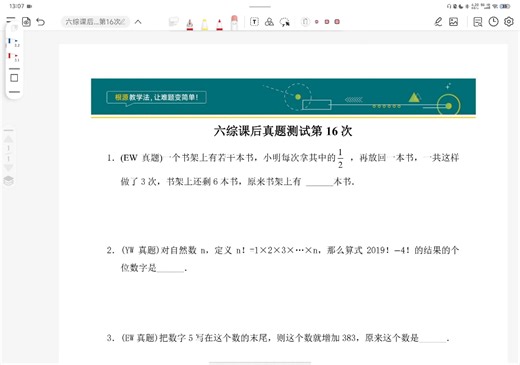The height and width of the screenshot is (365, 520).
Task: Tap the add-page document icon
Action: pos(26,22)
